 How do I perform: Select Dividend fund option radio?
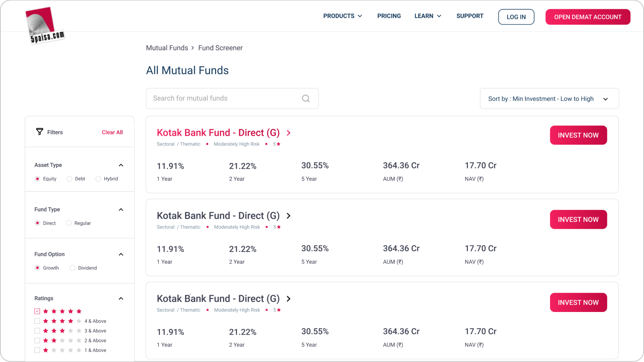point(73,268)
